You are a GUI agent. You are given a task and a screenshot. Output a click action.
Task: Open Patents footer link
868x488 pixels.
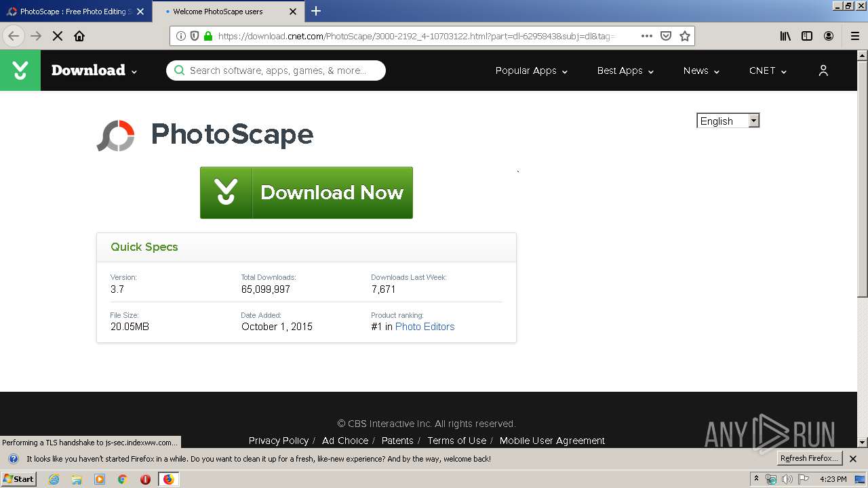coord(397,441)
